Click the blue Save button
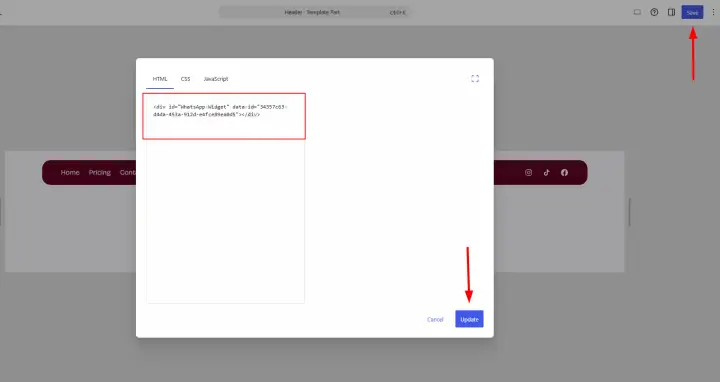Image resolution: width=720 pixels, height=382 pixels. point(692,12)
